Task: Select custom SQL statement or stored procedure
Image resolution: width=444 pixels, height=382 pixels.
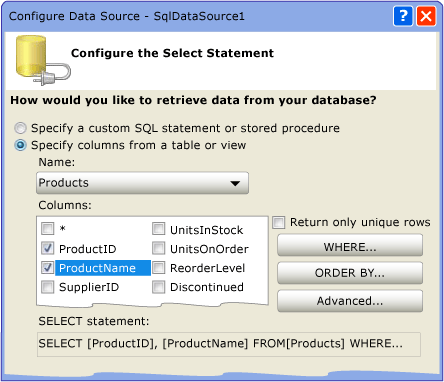Action: (20, 128)
